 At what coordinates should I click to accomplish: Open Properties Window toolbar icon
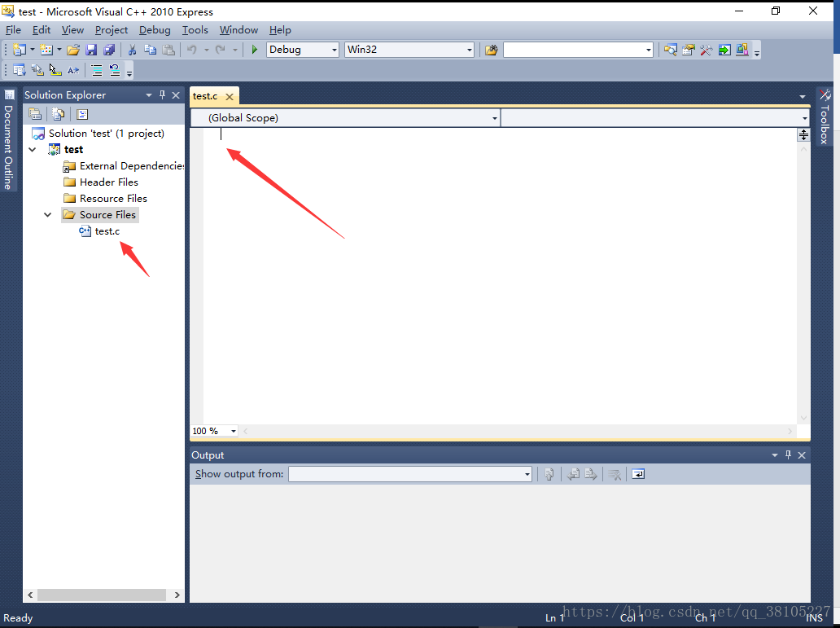[x=689, y=50]
